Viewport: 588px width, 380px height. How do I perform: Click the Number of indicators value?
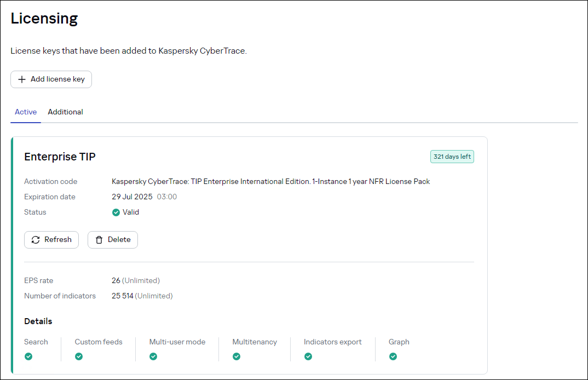(122, 295)
